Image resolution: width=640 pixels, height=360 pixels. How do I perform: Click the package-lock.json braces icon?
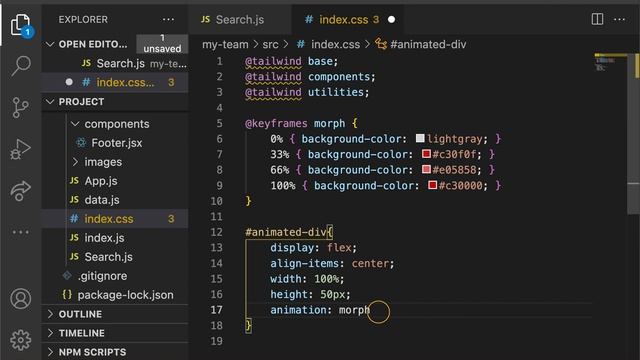point(67,295)
